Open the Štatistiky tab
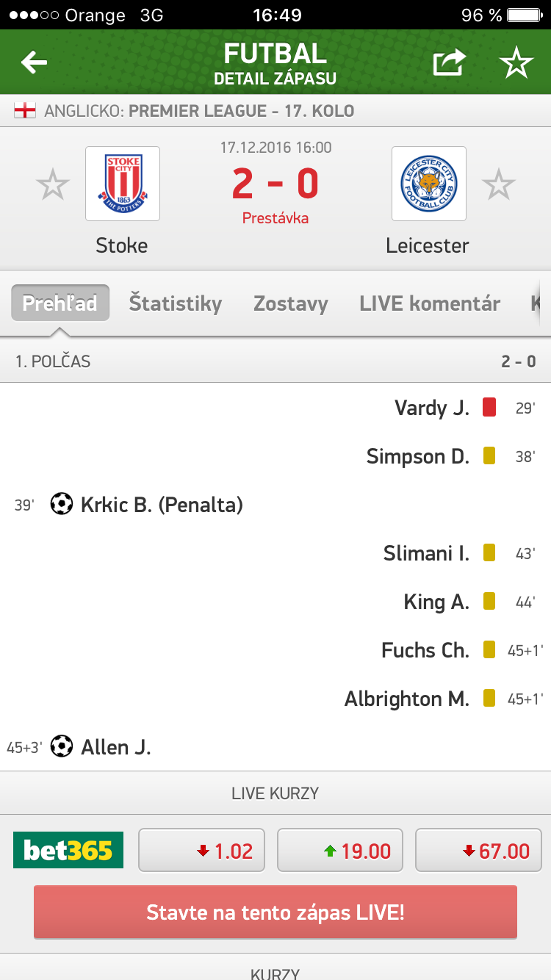This screenshot has width=551, height=980. pyautogui.click(x=176, y=303)
